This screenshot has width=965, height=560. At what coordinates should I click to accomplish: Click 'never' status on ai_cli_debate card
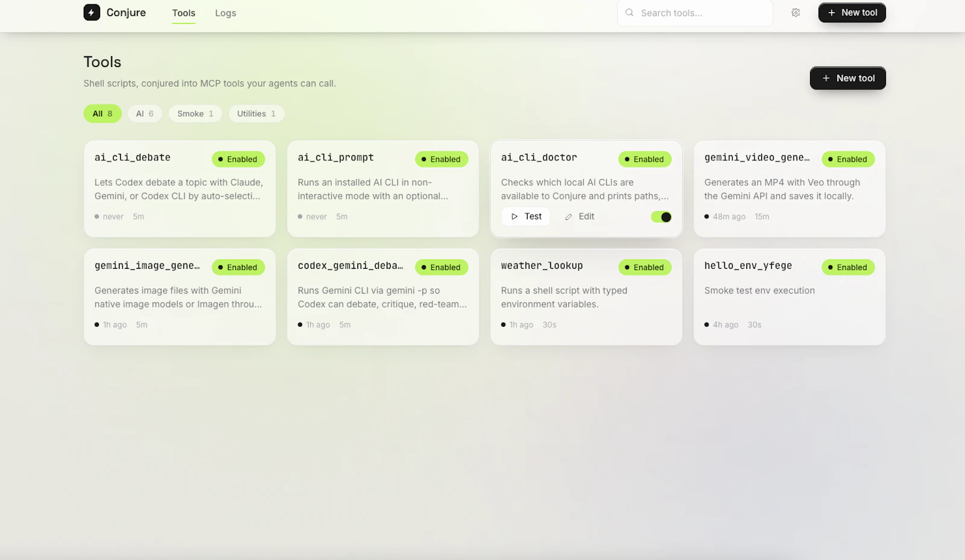(x=113, y=216)
